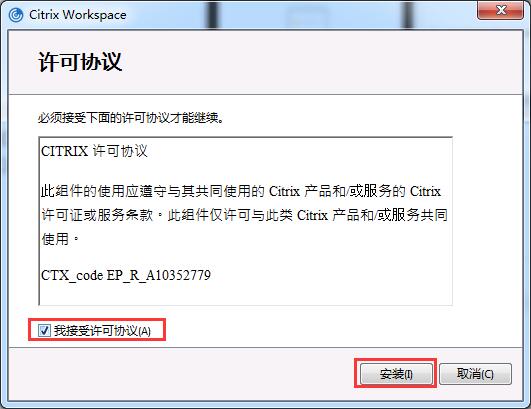The height and width of the screenshot is (409, 531).
Task: Click the CITRIX 许可协议 line in text box
Action: [x=94, y=151]
